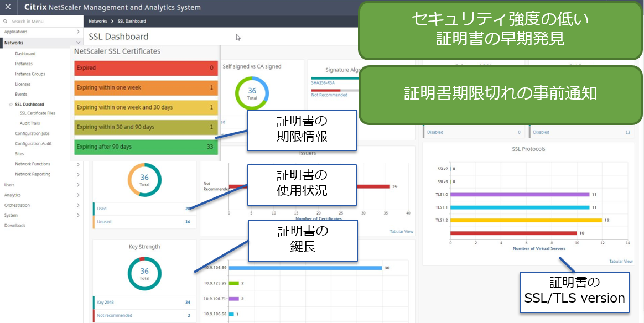Select Instance Groups in the sidebar

(x=30, y=74)
